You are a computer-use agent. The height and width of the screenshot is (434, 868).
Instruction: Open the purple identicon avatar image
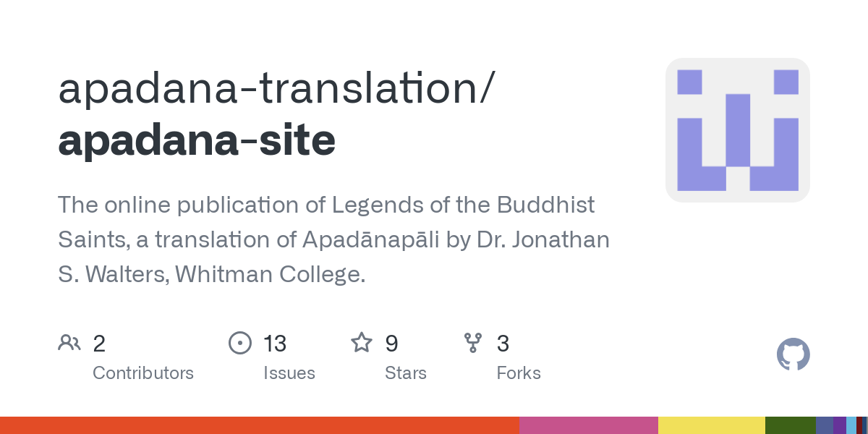coord(738,130)
